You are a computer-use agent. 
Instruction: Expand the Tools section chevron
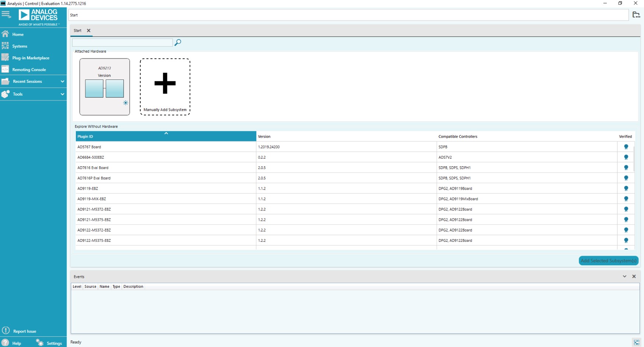tap(63, 94)
